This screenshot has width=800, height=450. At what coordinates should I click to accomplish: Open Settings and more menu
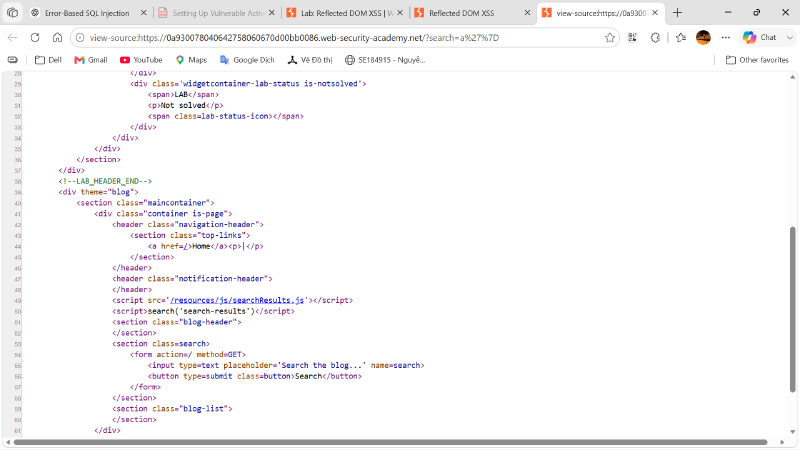[726, 37]
